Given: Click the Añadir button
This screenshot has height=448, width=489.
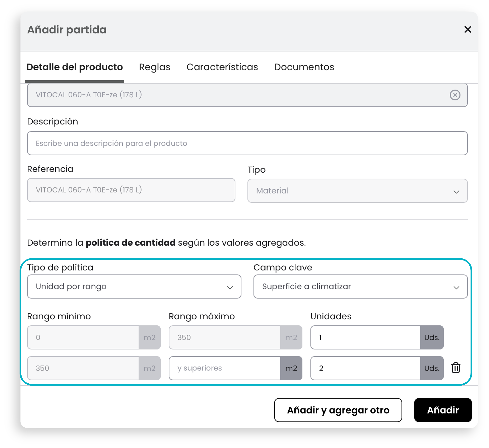Looking at the screenshot, I should (443, 410).
